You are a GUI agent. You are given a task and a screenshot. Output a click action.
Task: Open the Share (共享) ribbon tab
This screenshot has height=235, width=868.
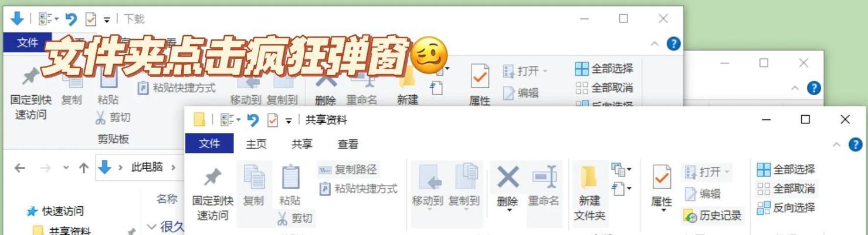click(302, 144)
